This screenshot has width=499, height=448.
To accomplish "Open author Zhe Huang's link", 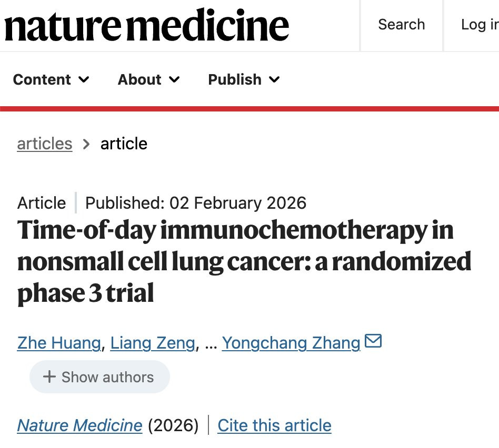I will point(59,343).
